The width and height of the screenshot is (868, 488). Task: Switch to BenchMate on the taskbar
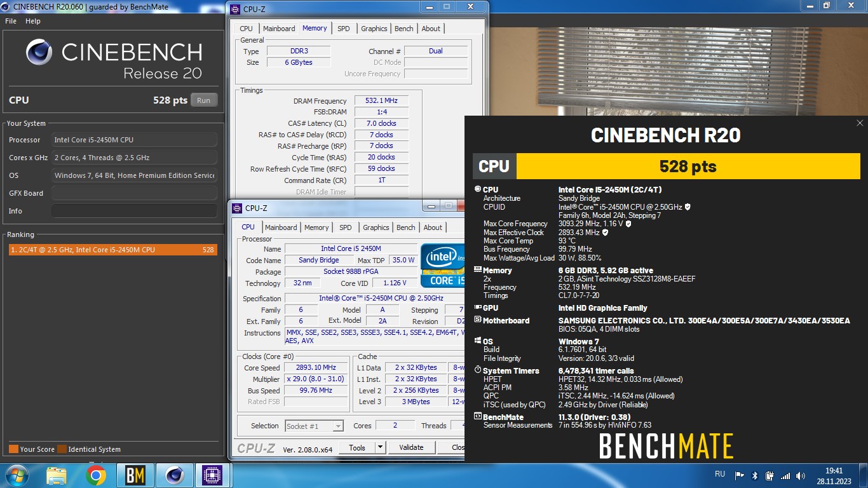pos(135,475)
